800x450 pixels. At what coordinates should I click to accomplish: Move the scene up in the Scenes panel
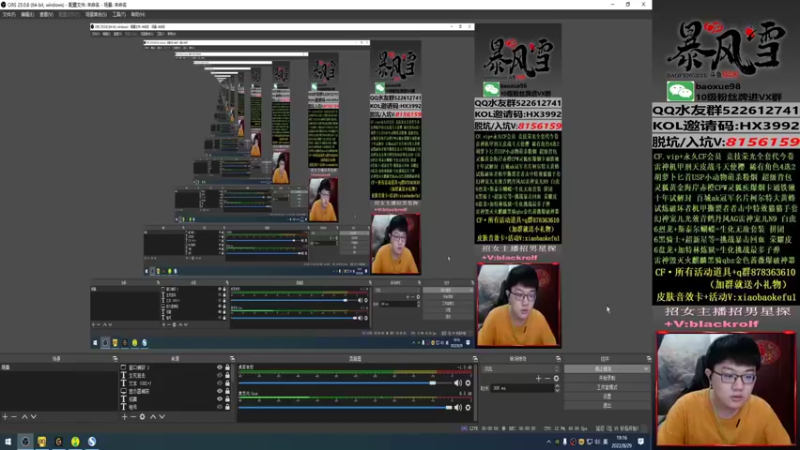(x=24, y=417)
